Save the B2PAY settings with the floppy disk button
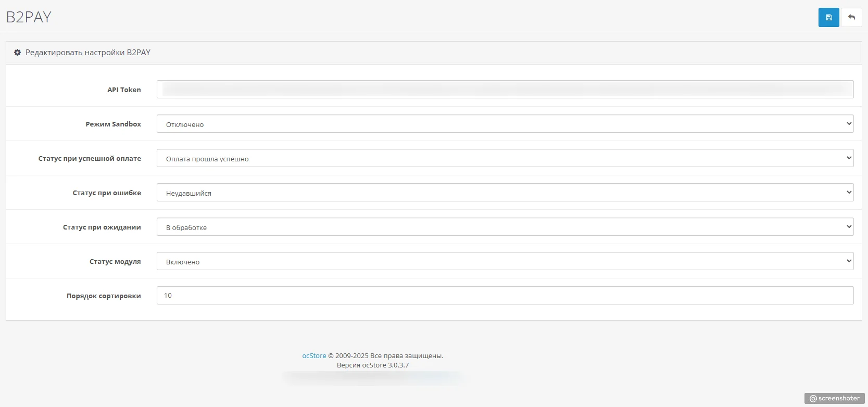 (828, 17)
